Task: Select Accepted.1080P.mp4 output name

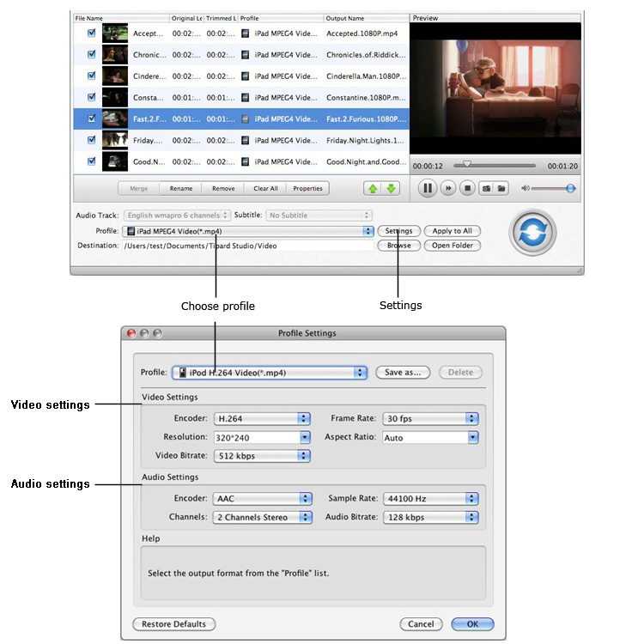Action: point(361,33)
